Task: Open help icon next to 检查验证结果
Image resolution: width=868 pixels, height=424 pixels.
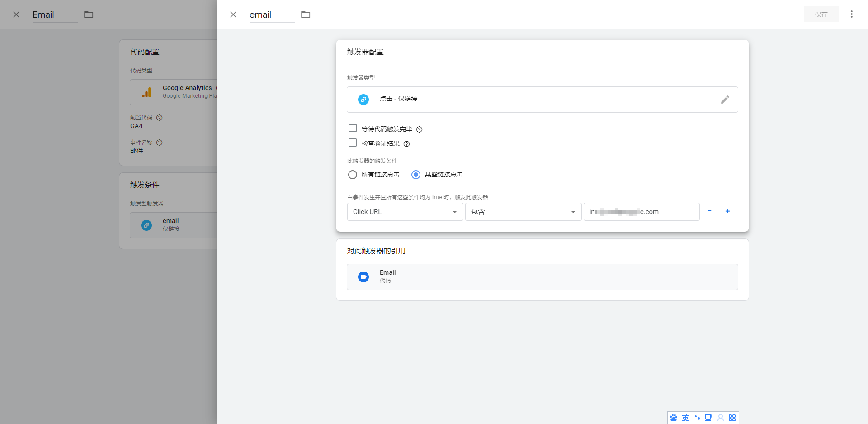Action: 406,144
